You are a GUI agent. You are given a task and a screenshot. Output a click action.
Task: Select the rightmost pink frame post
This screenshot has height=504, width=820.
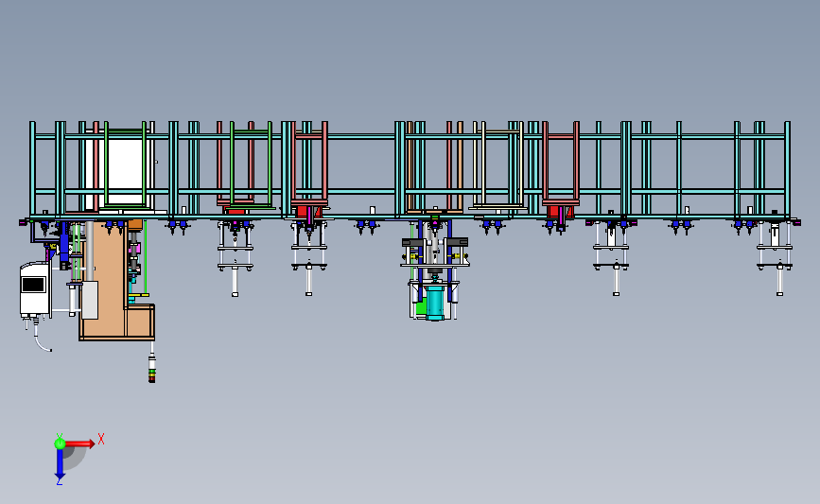(x=576, y=161)
